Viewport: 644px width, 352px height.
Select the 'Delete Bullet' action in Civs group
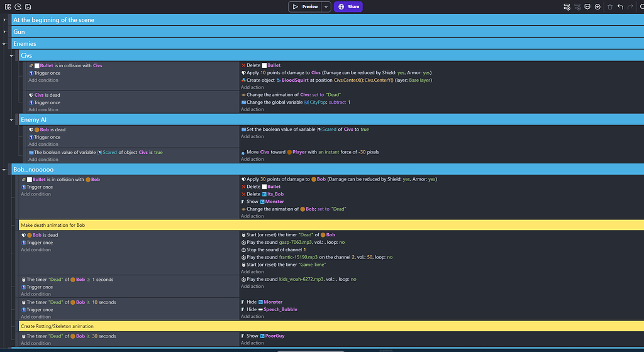[261, 65]
